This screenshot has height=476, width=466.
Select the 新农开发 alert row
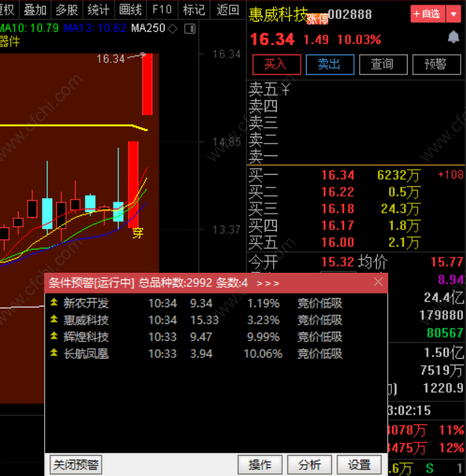pos(216,303)
